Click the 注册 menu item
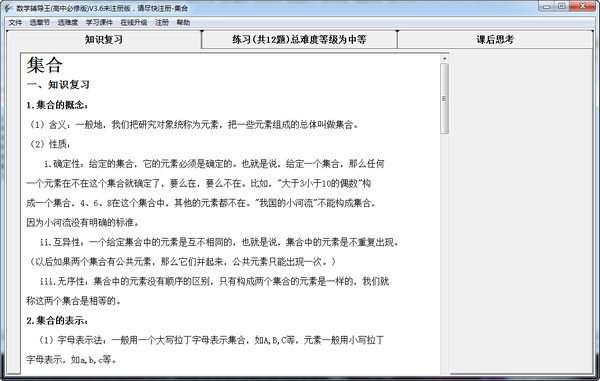This screenshot has width=600, height=381. click(x=162, y=23)
